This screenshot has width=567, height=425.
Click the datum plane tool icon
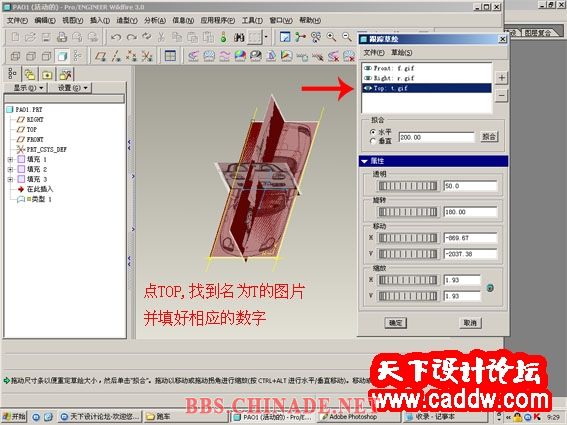tap(100, 56)
